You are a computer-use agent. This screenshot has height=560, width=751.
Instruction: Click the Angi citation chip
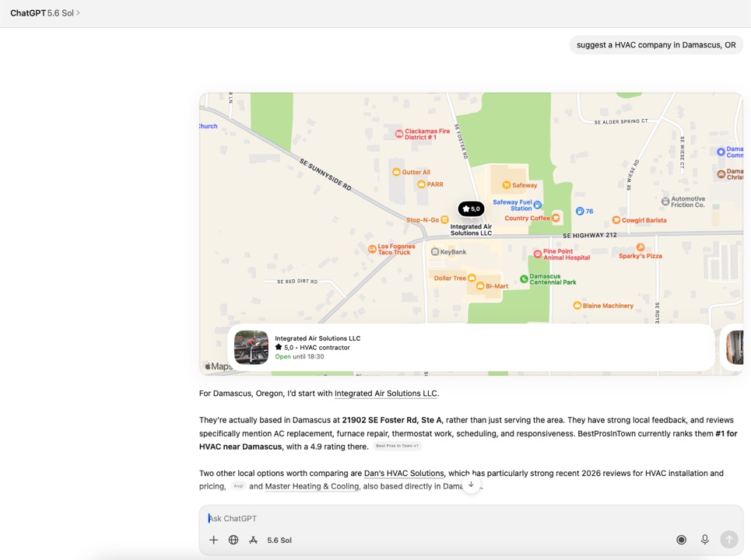238,486
